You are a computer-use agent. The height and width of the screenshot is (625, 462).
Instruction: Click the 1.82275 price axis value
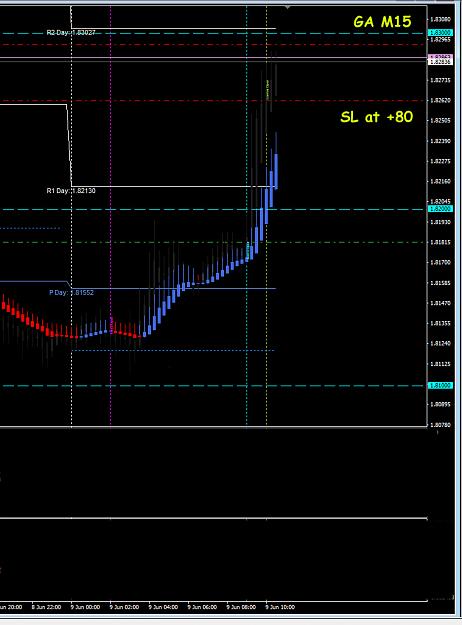pos(441,161)
